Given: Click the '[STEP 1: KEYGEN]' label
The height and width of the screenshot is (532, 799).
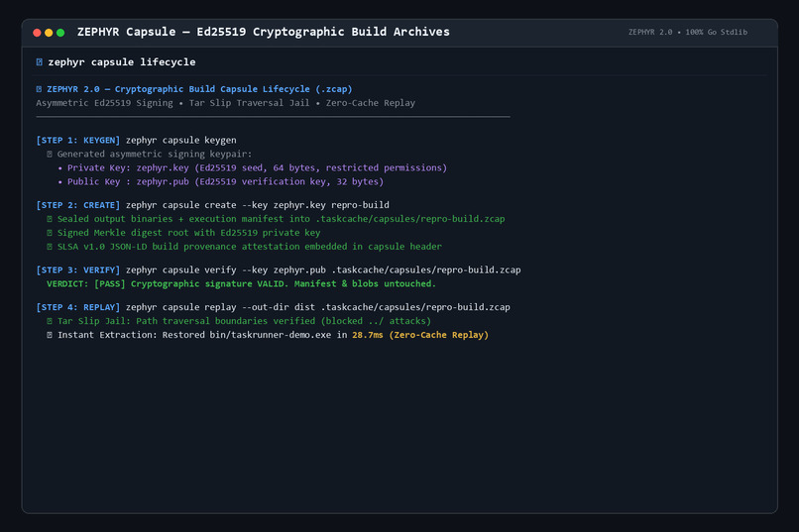Looking at the screenshot, I should click(78, 140).
